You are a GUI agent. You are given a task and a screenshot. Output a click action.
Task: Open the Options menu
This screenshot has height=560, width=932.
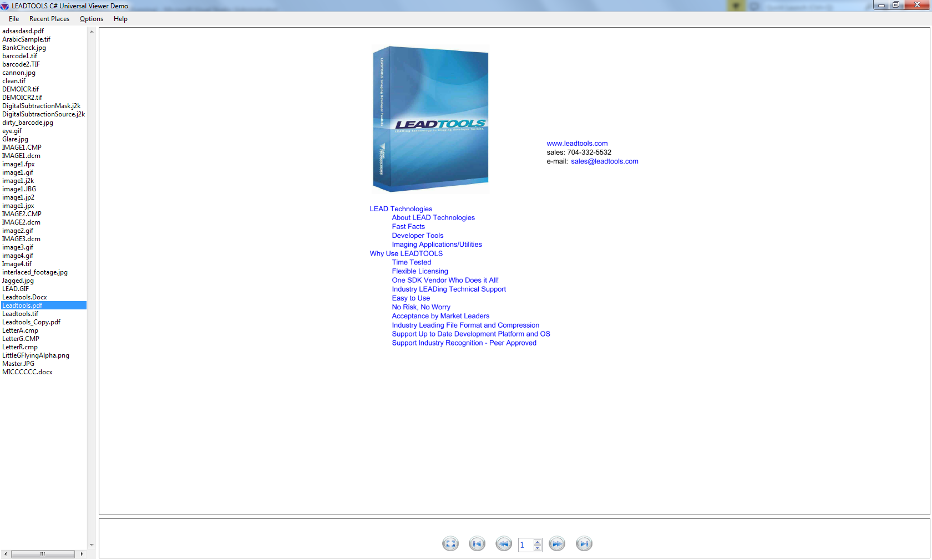click(x=92, y=19)
